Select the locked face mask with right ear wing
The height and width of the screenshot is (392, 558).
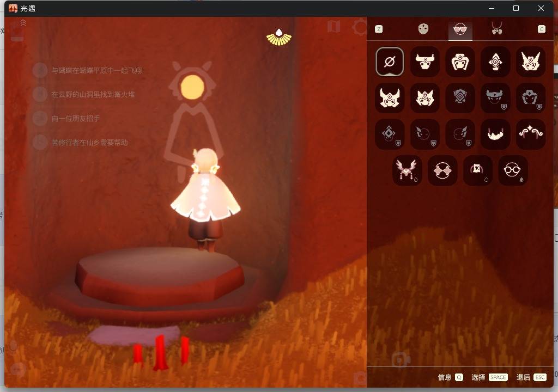coord(460,134)
